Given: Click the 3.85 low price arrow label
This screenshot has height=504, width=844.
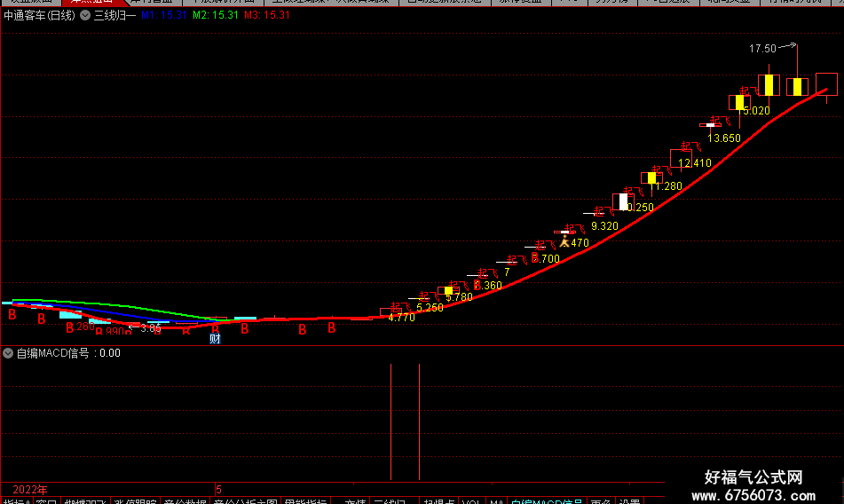Looking at the screenshot, I should pyautogui.click(x=145, y=328).
